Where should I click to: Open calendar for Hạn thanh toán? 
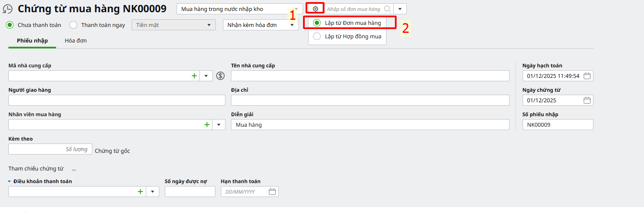click(x=272, y=192)
